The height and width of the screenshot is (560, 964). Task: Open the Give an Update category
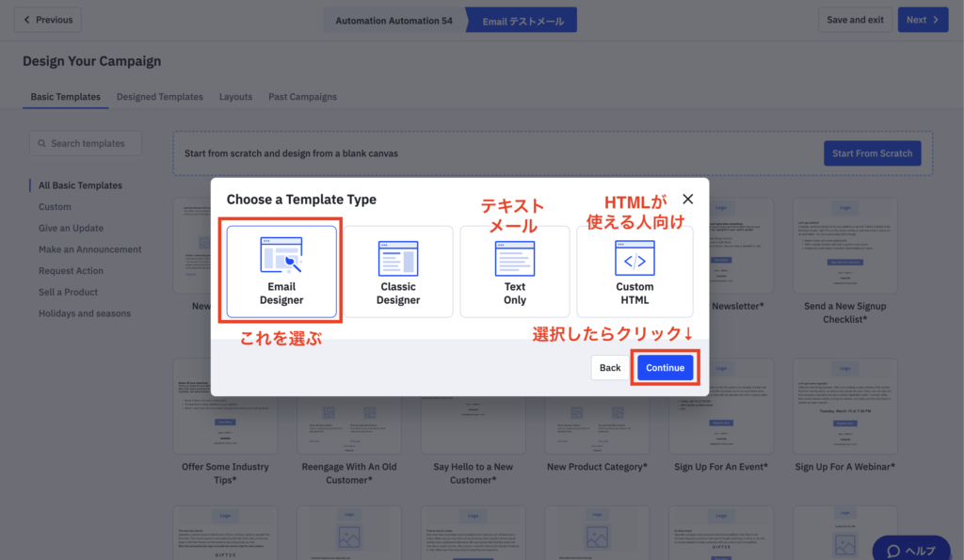(x=72, y=228)
